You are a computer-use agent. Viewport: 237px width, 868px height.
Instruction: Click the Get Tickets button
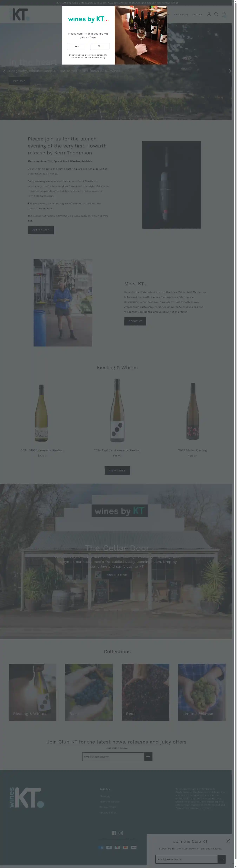[41, 230]
